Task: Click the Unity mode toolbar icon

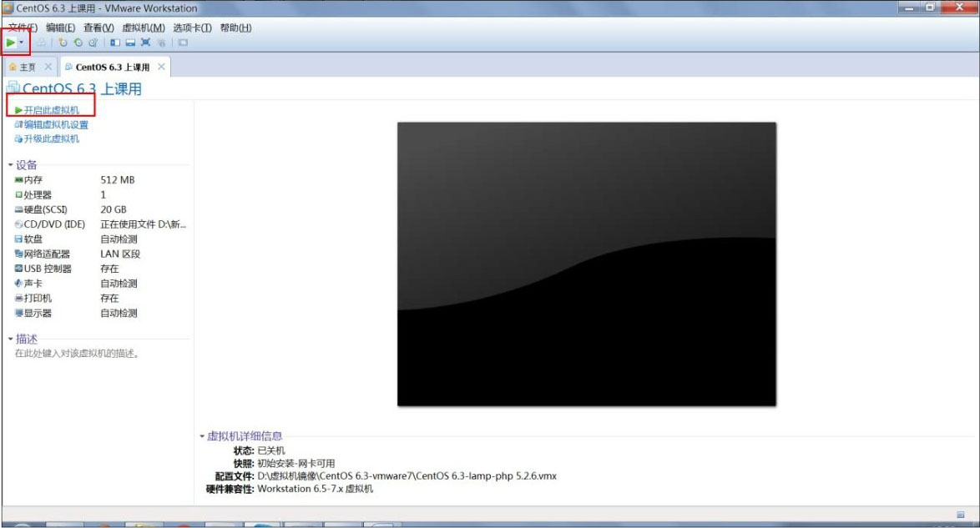Action: coord(161,43)
